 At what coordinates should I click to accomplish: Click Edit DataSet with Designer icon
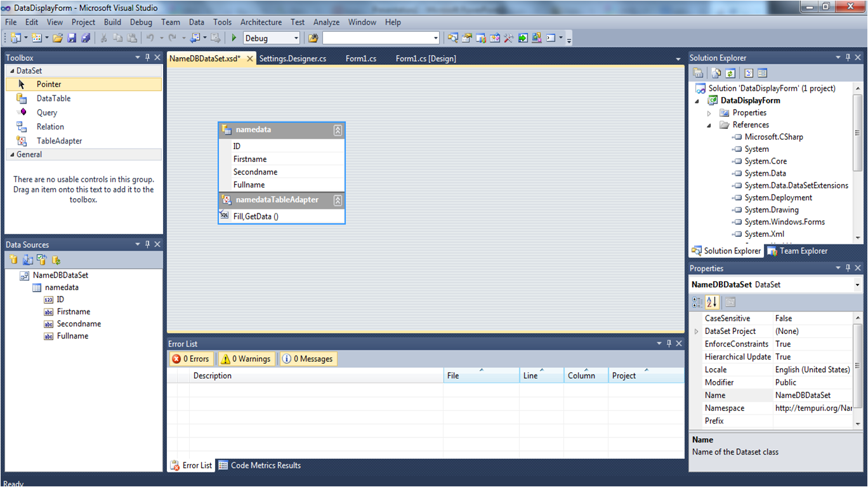tap(28, 260)
